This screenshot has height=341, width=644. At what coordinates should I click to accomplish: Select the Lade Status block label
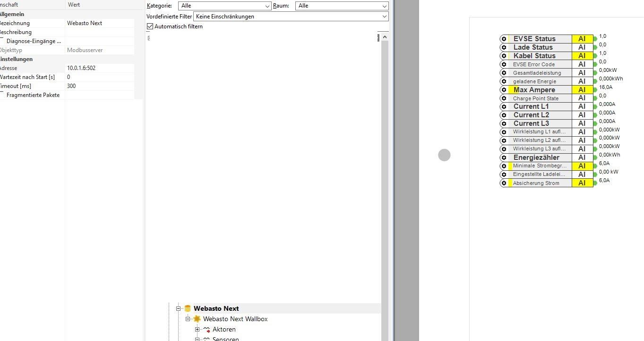pos(533,47)
